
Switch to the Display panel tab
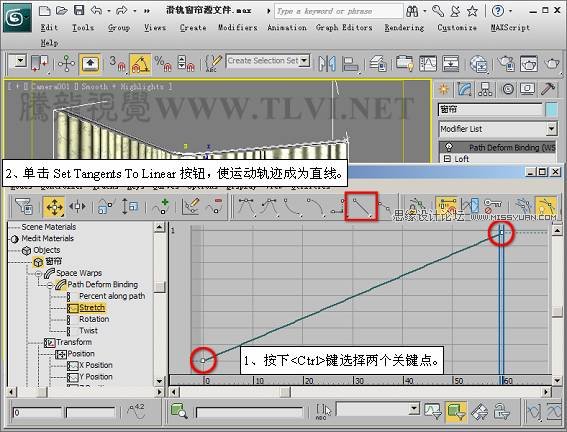click(x=528, y=89)
